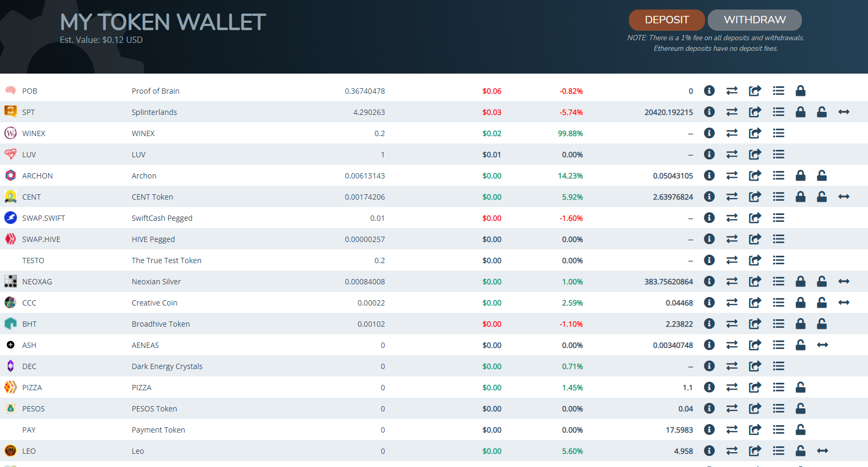
Task: Click delegate double-arrow icon for LEO
Action: [x=822, y=451]
